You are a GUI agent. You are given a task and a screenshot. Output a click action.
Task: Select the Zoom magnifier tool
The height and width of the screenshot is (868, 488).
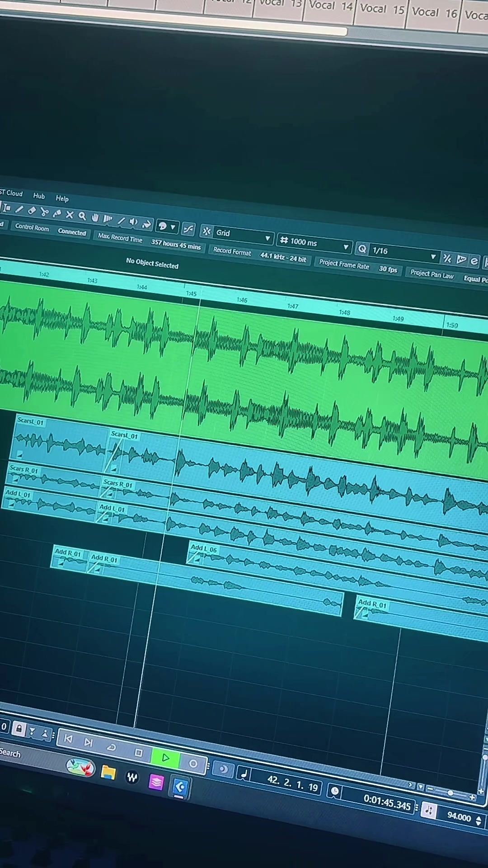[82, 216]
